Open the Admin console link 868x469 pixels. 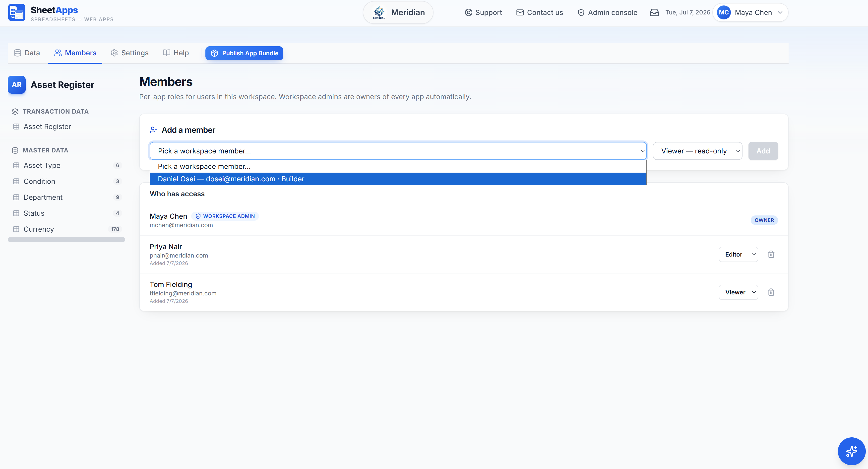(607, 12)
